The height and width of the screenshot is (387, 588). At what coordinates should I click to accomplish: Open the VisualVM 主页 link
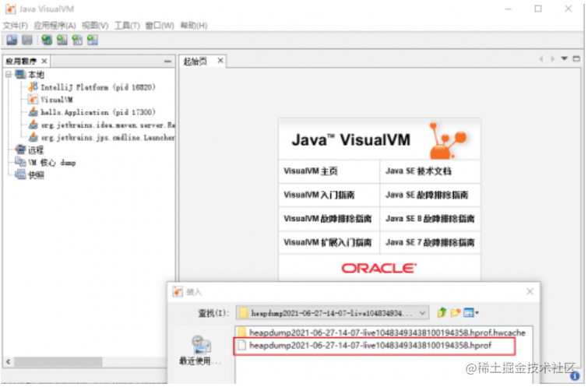(311, 171)
